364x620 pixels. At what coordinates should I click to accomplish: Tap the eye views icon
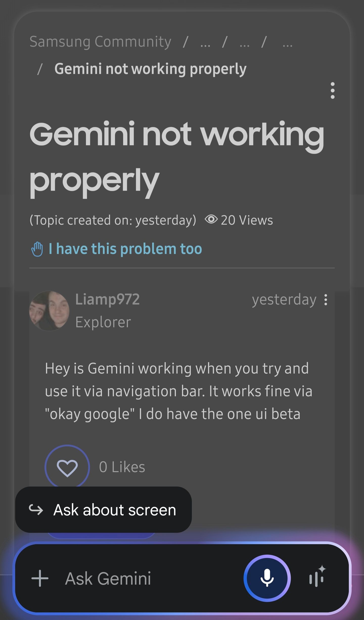click(x=211, y=219)
